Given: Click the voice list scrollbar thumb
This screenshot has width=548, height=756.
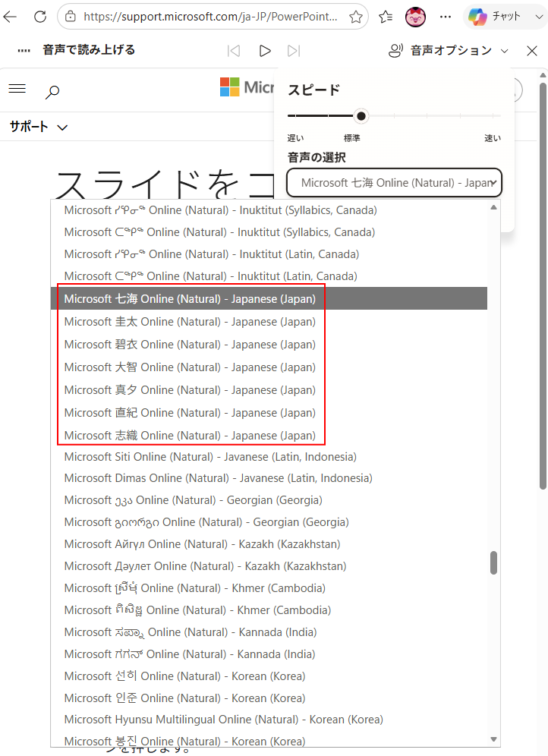Looking at the screenshot, I should (x=493, y=562).
